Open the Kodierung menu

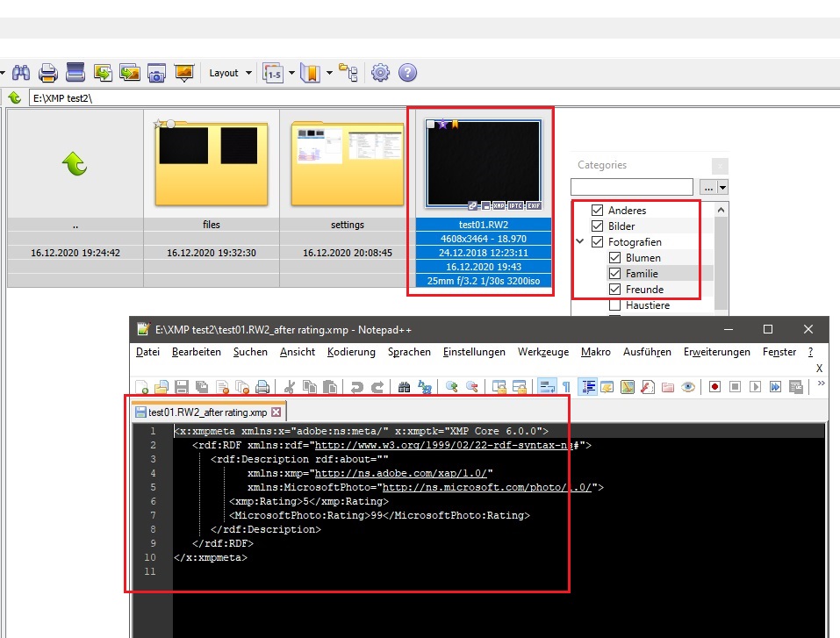pyautogui.click(x=351, y=352)
